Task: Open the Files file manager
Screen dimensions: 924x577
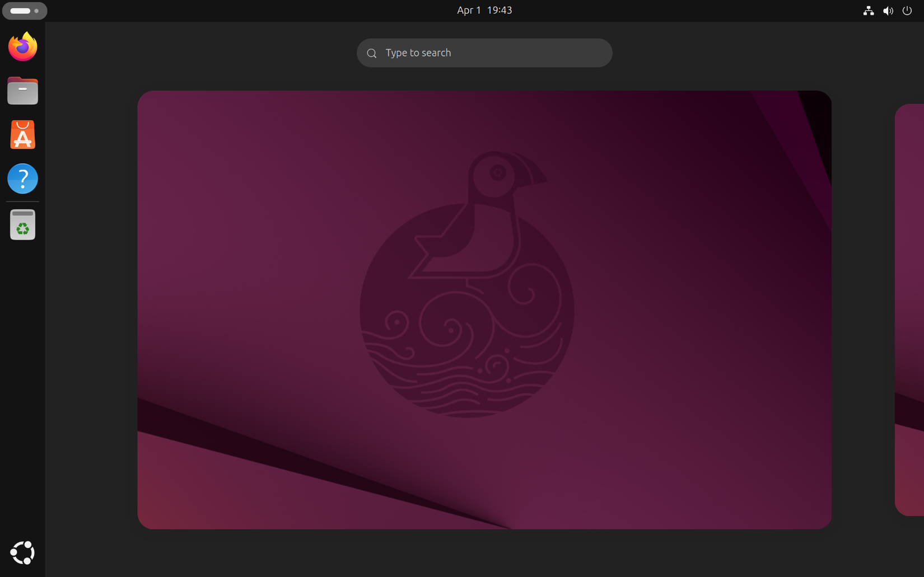Action: (x=22, y=91)
